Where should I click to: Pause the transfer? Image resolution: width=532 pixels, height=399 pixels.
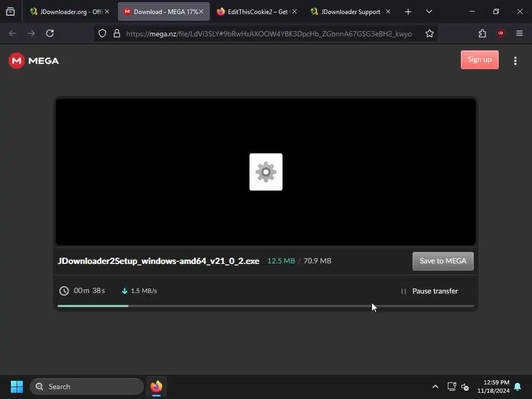click(x=430, y=291)
